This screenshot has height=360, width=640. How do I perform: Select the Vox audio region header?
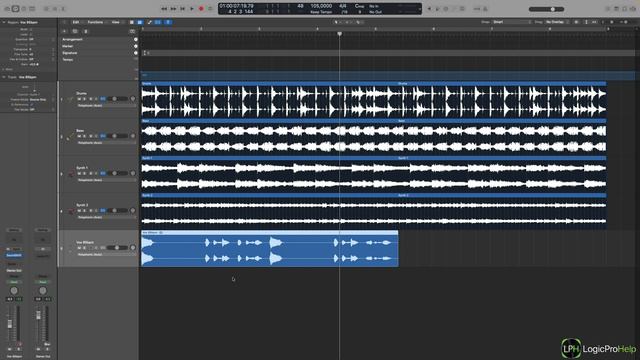269,233
